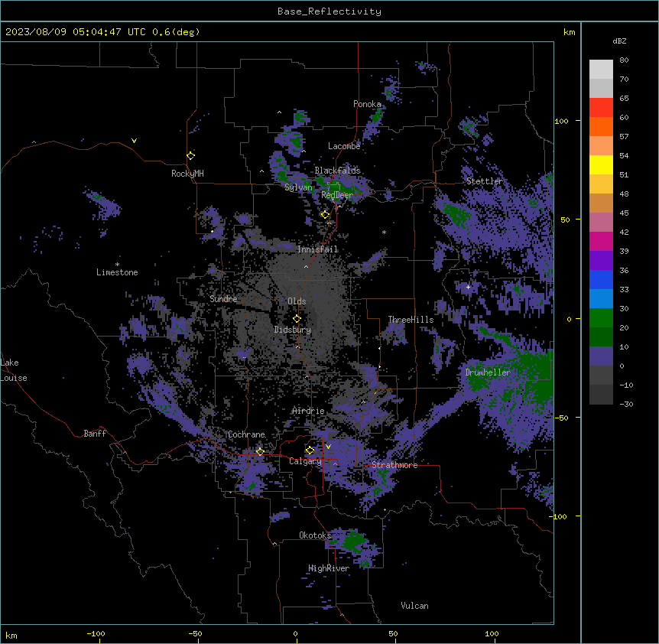
Task: Select the yellow diamond marker above Calgary label
Action: point(310,450)
